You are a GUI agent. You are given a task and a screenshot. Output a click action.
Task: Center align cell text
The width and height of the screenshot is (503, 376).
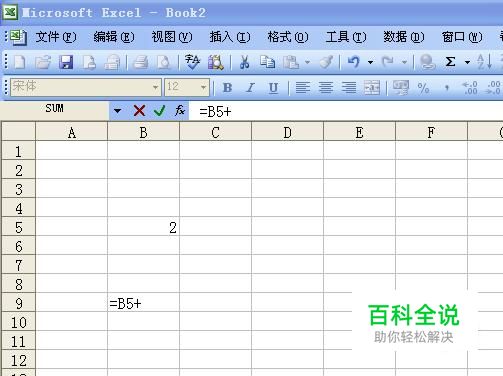(326, 88)
